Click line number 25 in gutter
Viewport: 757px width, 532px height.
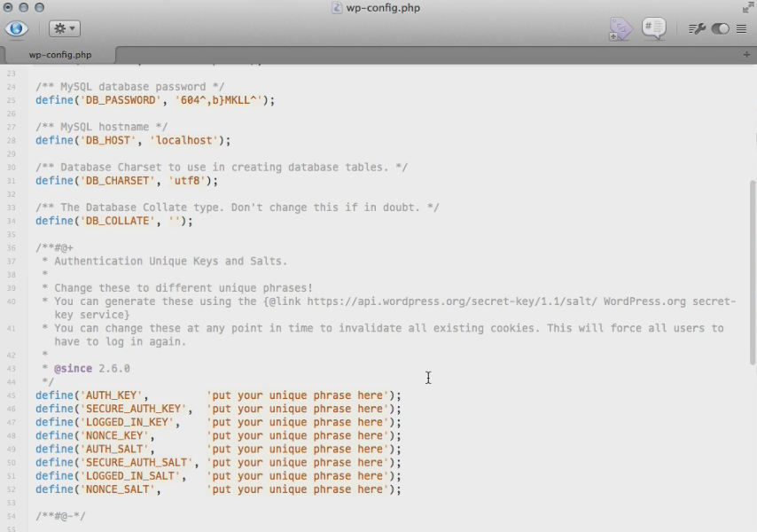[x=12, y=100]
